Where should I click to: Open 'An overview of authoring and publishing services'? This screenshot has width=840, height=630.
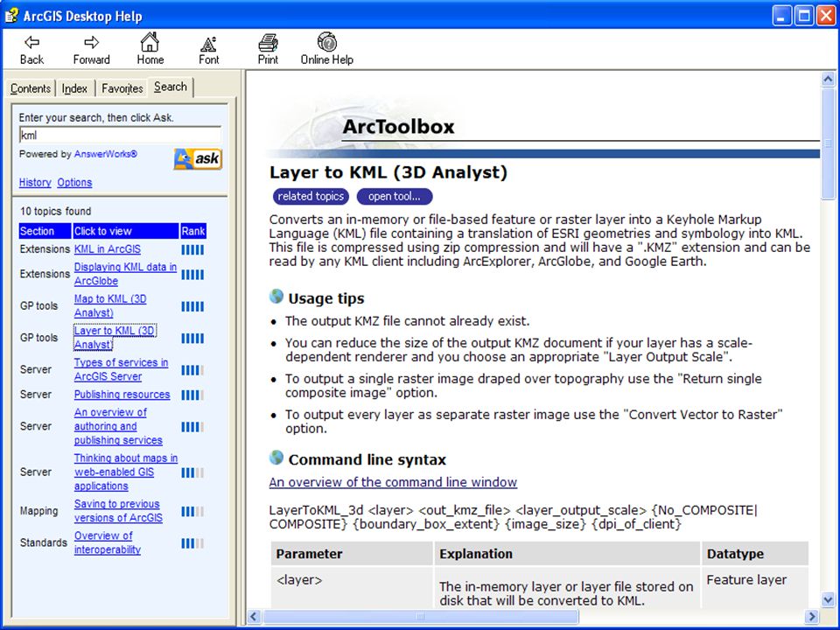(x=118, y=426)
